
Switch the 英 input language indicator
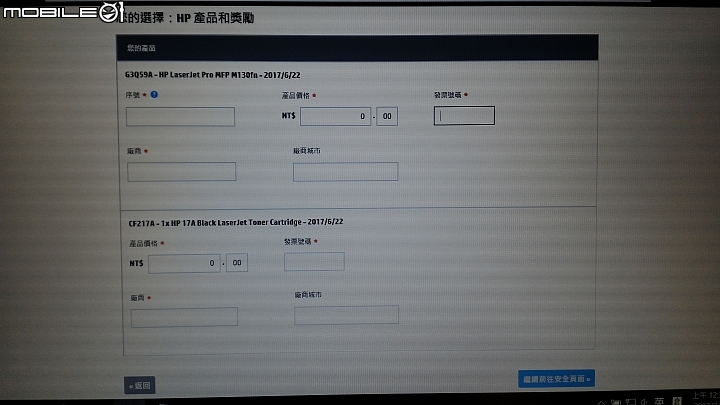[x=659, y=401]
